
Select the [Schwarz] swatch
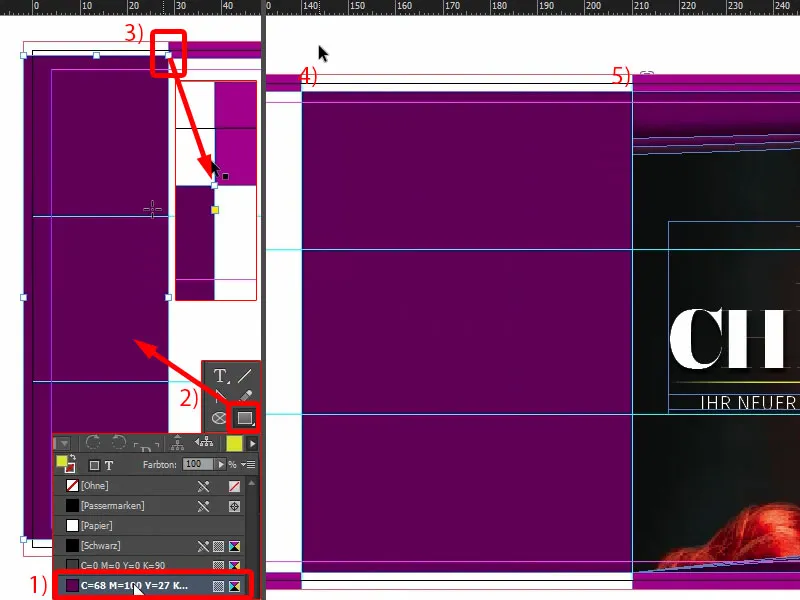pyautogui.click(x=151, y=546)
